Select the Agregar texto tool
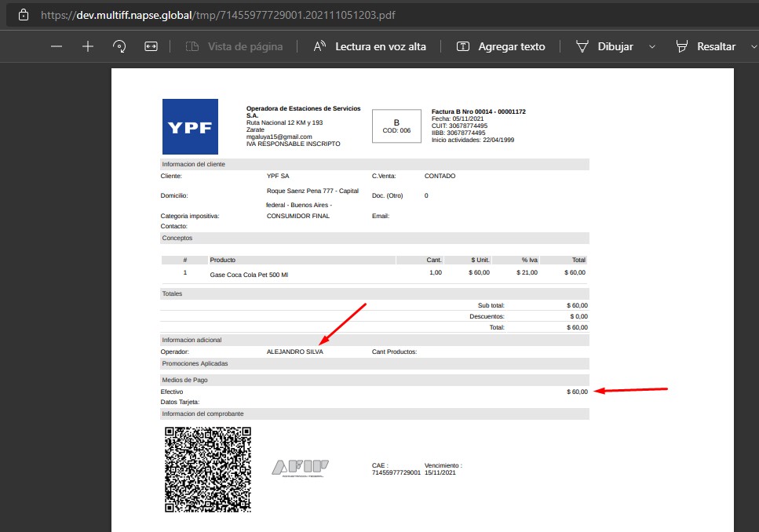 coord(501,47)
